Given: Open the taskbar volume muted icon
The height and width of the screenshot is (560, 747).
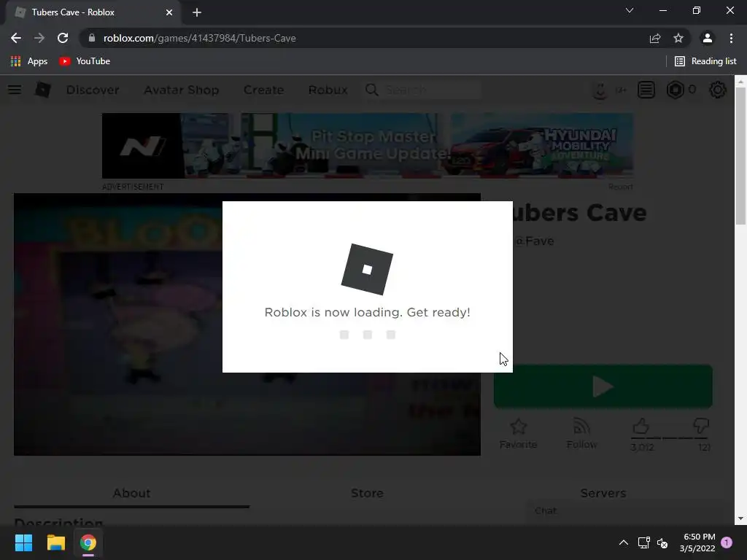Looking at the screenshot, I should [662, 542].
